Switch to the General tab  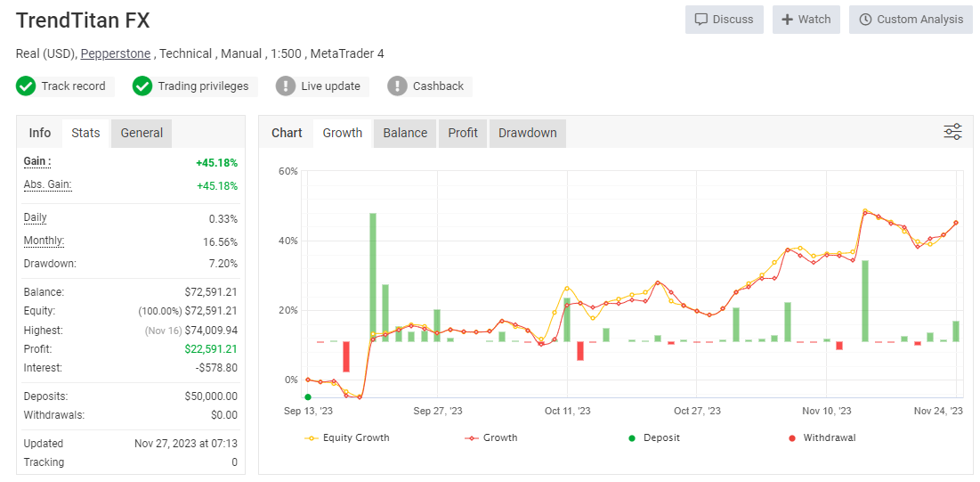pos(142,133)
